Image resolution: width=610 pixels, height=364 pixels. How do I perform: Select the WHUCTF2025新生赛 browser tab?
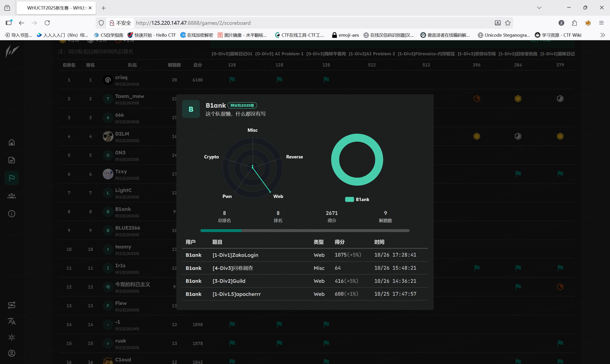(56, 8)
